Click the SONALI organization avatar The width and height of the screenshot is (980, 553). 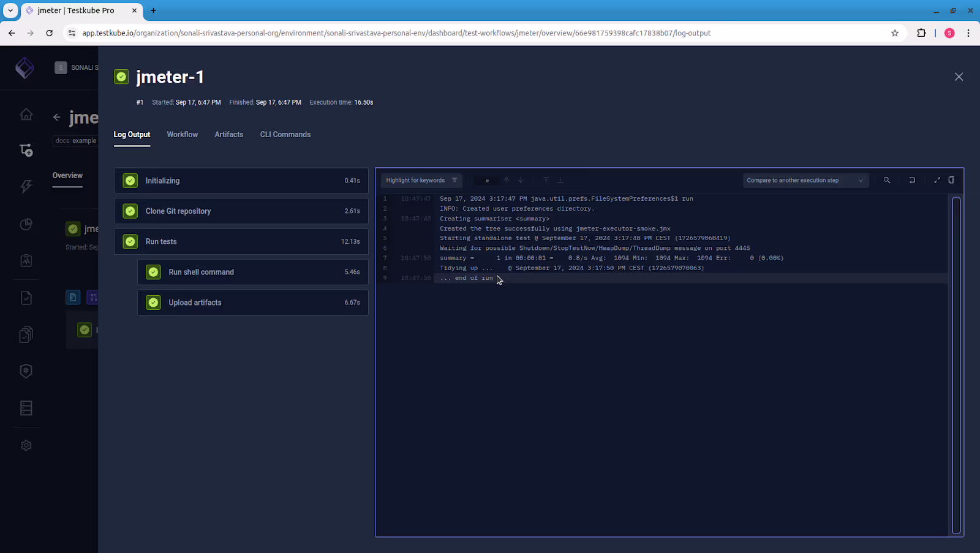pyautogui.click(x=61, y=67)
